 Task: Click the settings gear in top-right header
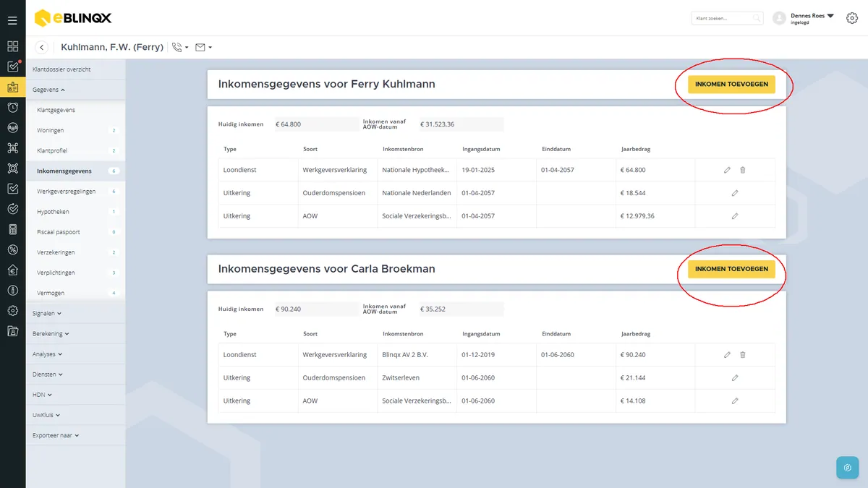click(x=851, y=18)
